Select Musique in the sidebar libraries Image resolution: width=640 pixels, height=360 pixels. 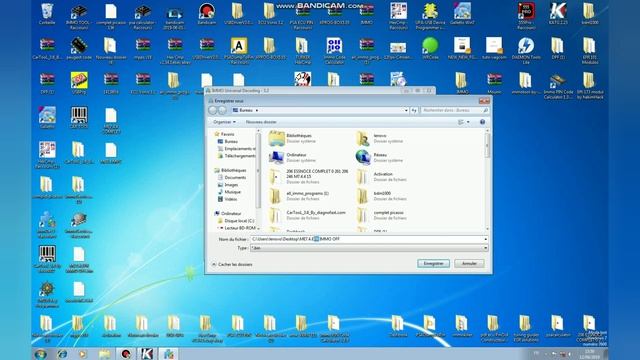[x=229, y=192]
